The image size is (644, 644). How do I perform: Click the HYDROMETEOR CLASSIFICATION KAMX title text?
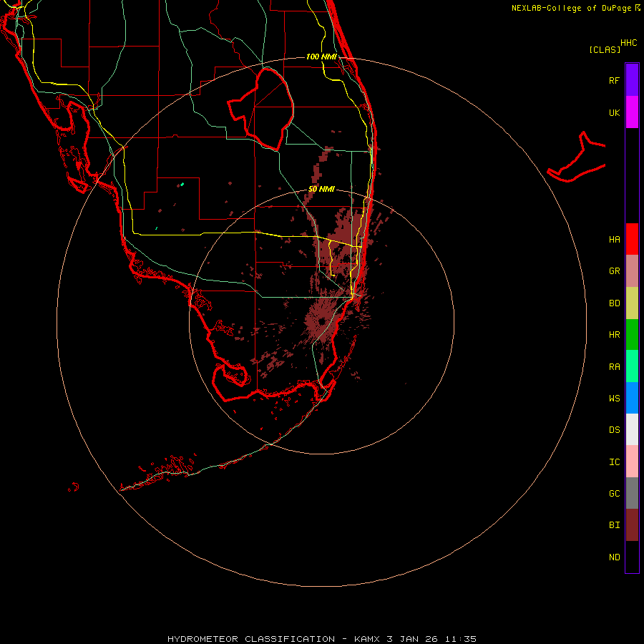point(321,639)
